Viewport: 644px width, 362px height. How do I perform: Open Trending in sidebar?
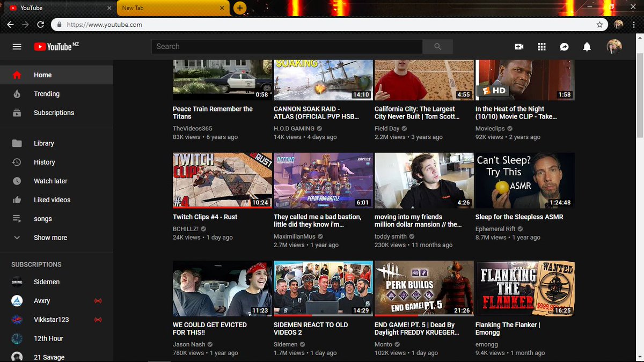click(56, 94)
